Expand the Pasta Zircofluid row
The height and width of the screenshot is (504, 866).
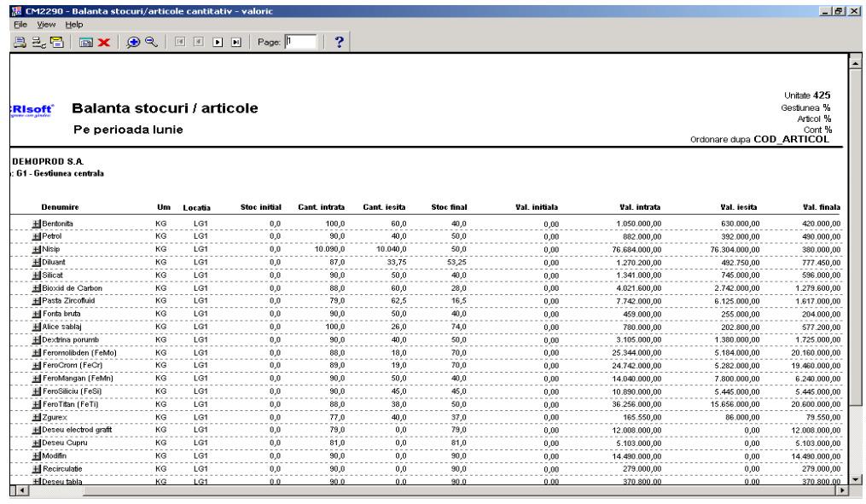pos(37,301)
